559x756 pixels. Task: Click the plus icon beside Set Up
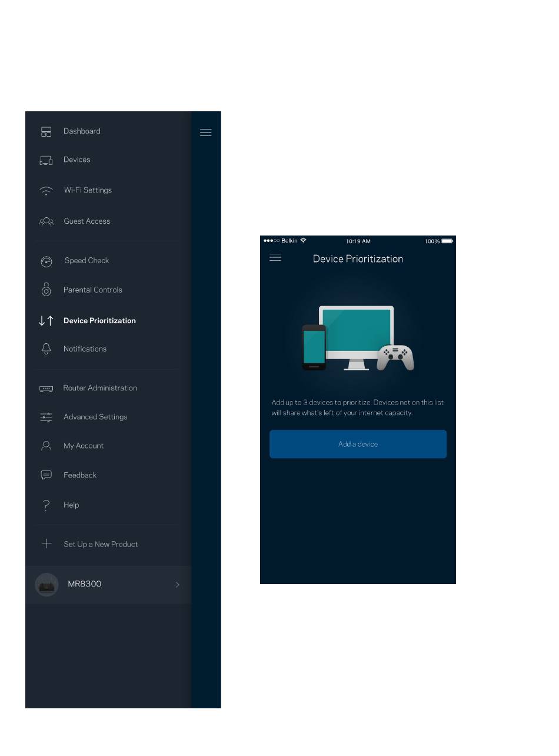[46, 544]
